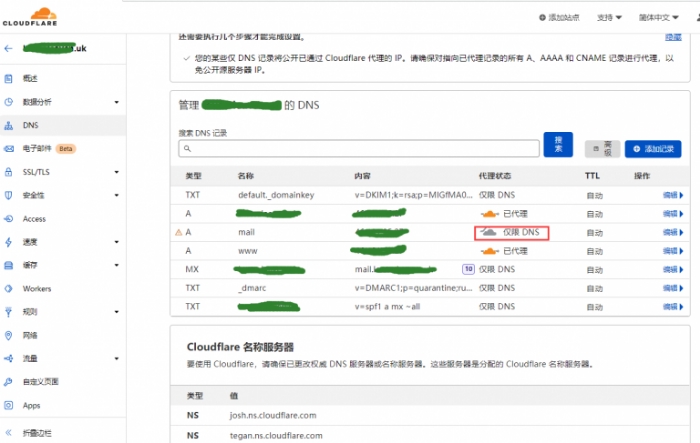
Task: Open 网络 network settings
Action: point(30,335)
